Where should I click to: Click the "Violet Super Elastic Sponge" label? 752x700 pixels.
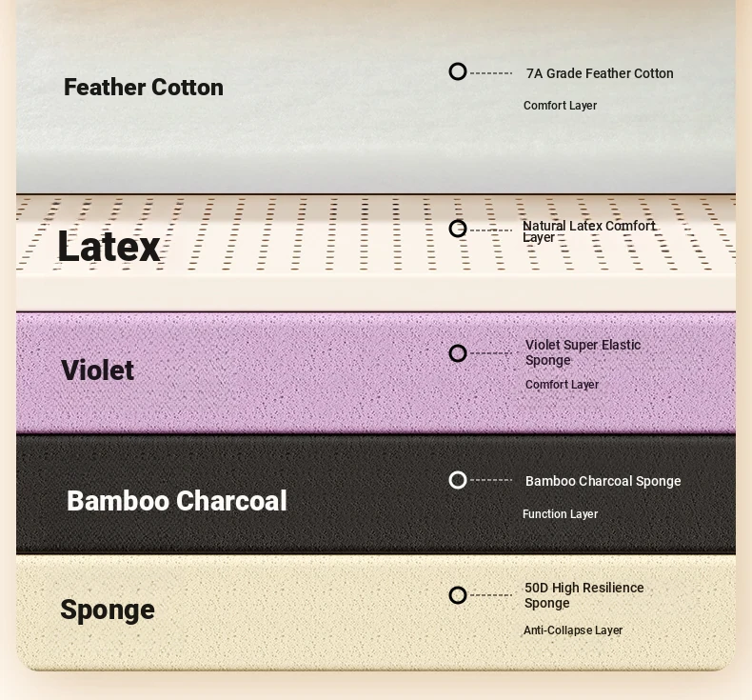(x=583, y=352)
